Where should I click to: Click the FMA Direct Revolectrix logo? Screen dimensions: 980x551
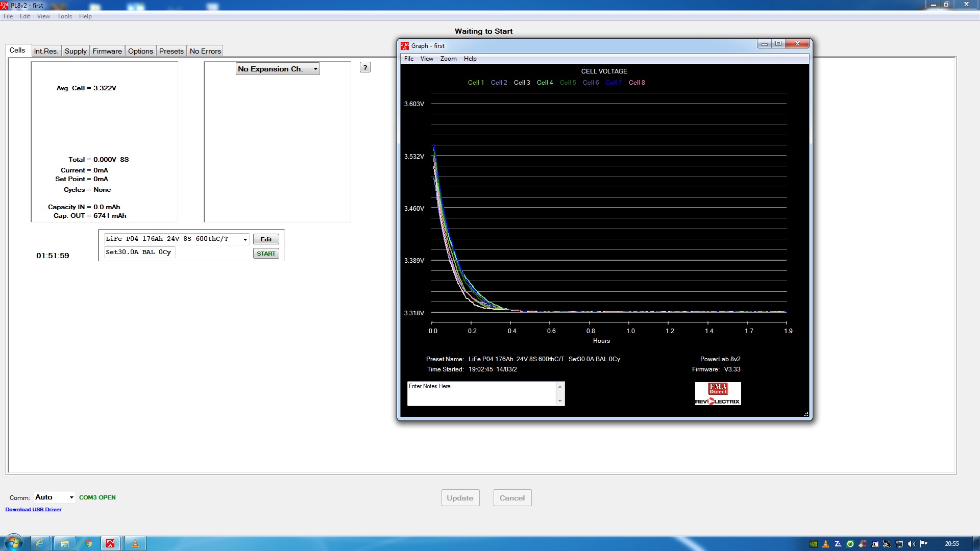point(718,394)
